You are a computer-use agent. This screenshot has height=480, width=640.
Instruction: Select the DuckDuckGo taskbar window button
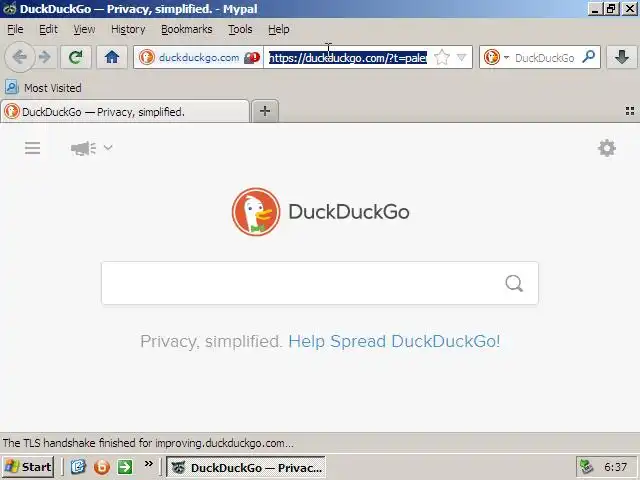246,467
